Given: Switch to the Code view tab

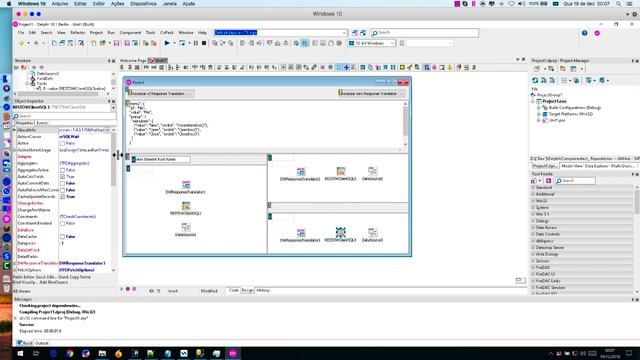Looking at the screenshot, I should (x=234, y=290).
